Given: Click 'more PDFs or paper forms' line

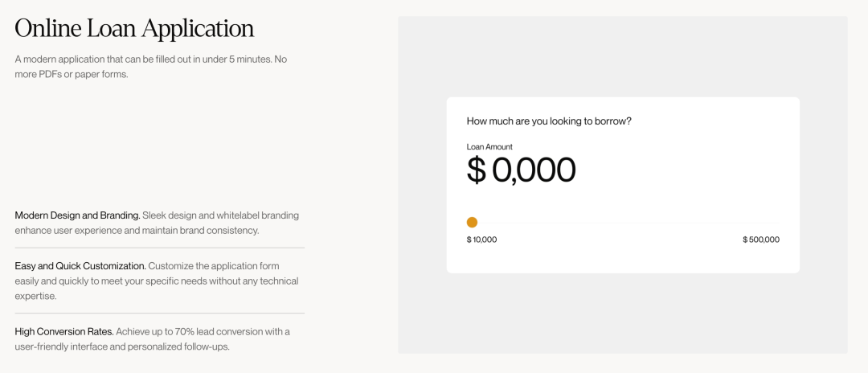Looking at the screenshot, I should click(72, 74).
